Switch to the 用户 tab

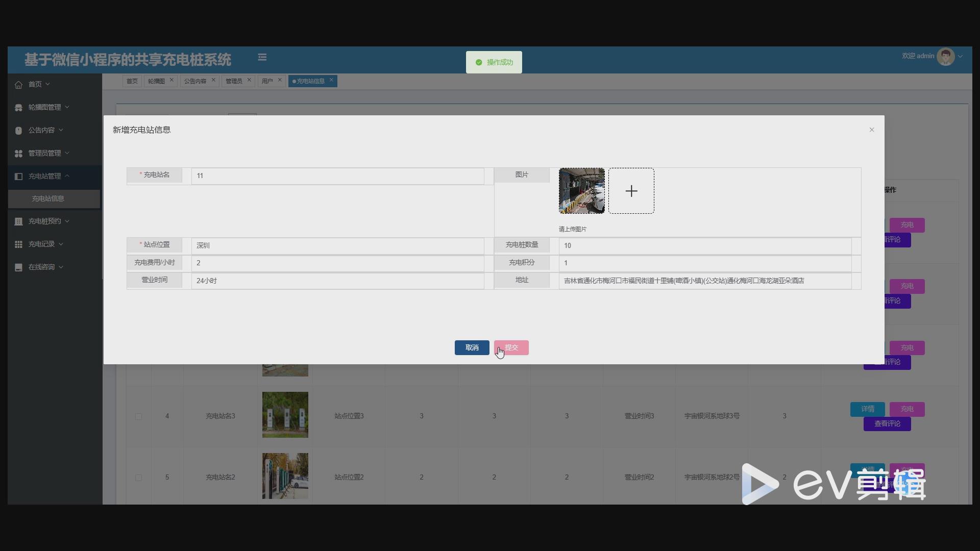click(x=267, y=81)
